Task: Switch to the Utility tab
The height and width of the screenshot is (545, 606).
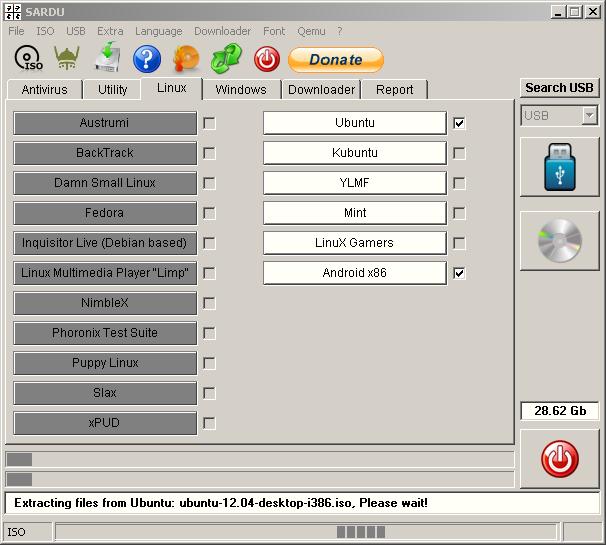Action: (x=112, y=90)
